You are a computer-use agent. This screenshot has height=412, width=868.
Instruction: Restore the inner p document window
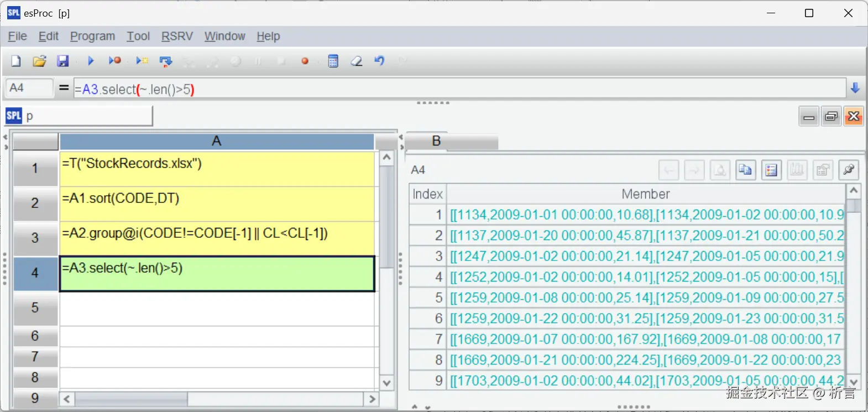click(x=832, y=116)
